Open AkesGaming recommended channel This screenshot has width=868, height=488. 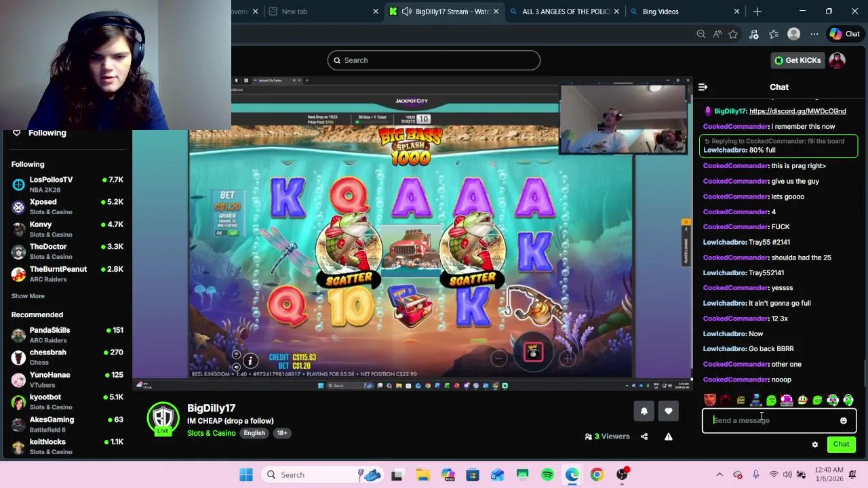(x=68, y=424)
